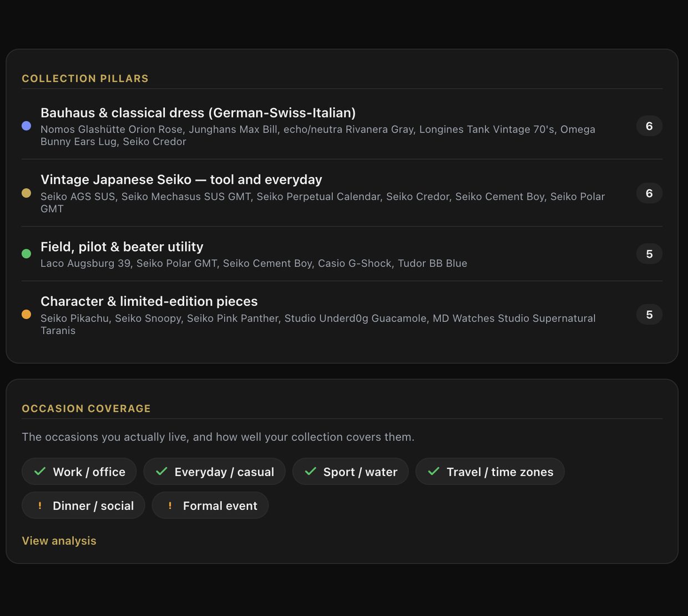Click the green checkmark on Sport / water
The height and width of the screenshot is (616, 688).
click(x=311, y=471)
